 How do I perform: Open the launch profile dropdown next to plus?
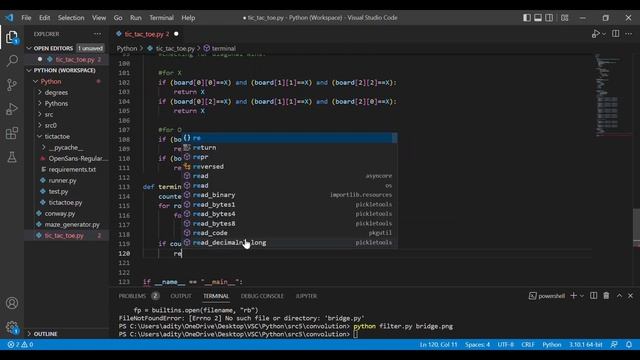point(582,296)
